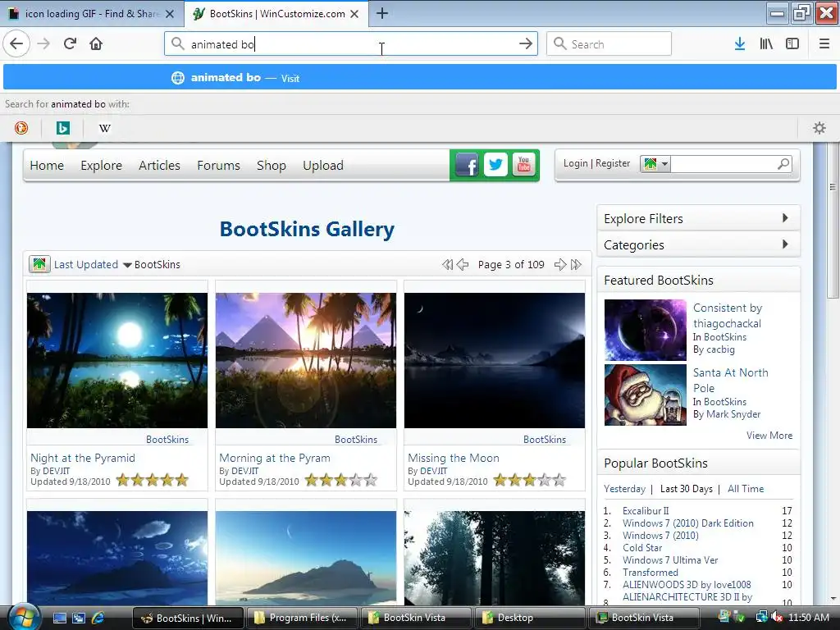Open the Firefox hamburger menu

pos(824,43)
